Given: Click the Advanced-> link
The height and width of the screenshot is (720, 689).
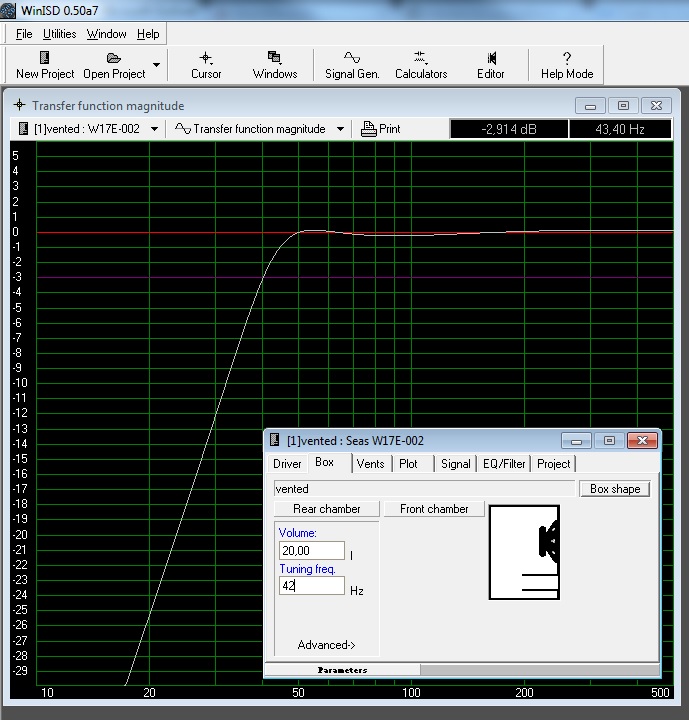Looking at the screenshot, I should coord(326,645).
